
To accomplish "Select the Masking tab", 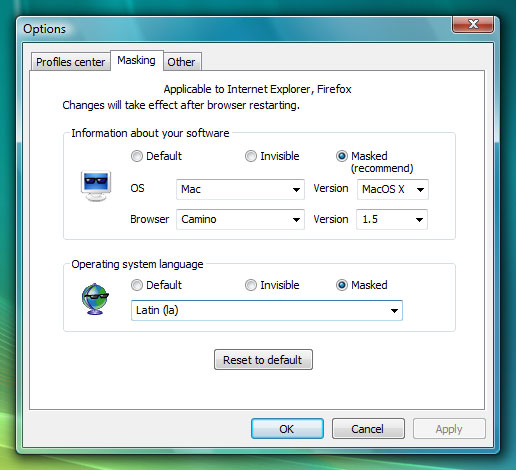I will point(137,60).
